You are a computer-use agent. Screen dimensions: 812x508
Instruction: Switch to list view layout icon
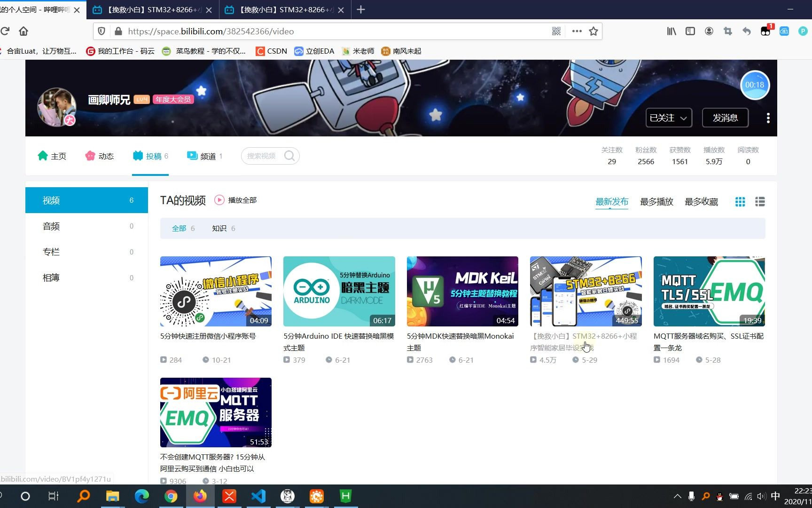[x=760, y=202]
